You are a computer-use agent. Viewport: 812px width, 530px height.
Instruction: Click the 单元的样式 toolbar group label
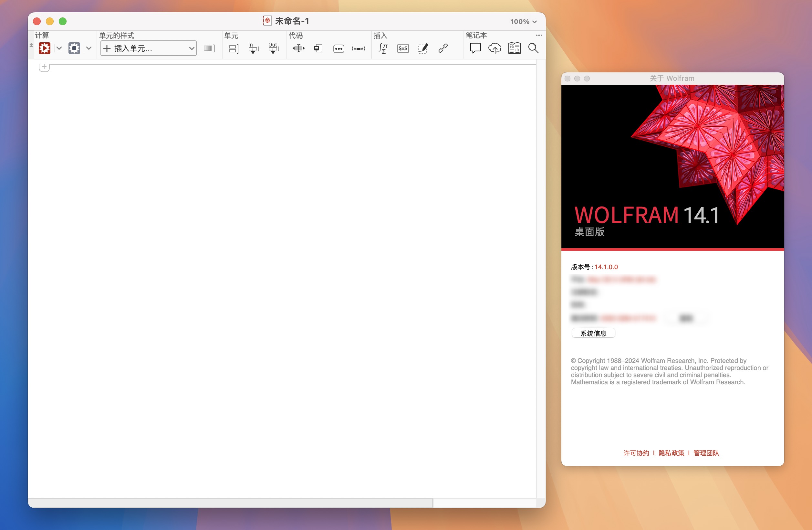click(x=116, y=36)
